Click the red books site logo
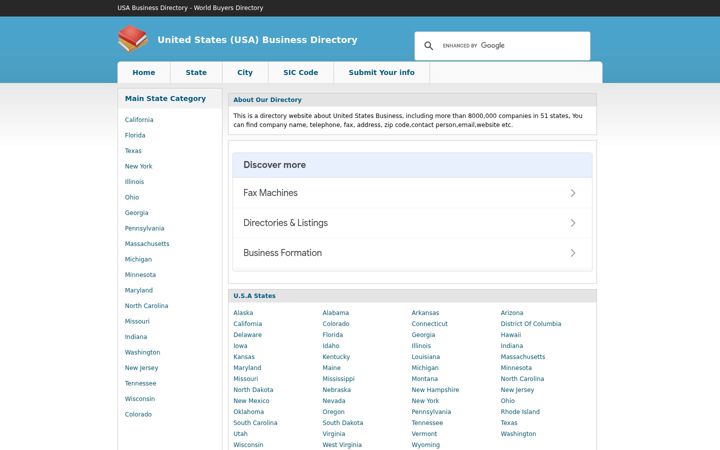The width and height of the screenshot is (720, 450). (x=133, y=39)
